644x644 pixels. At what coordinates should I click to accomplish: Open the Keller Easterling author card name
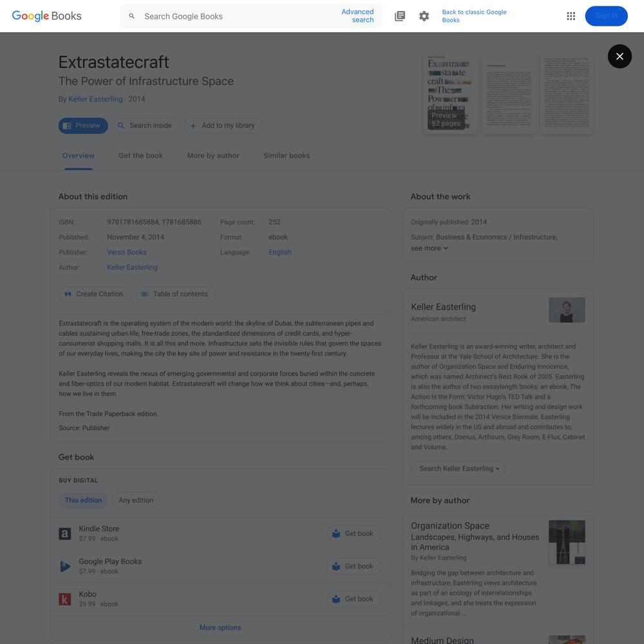click(x=444, y=307)
